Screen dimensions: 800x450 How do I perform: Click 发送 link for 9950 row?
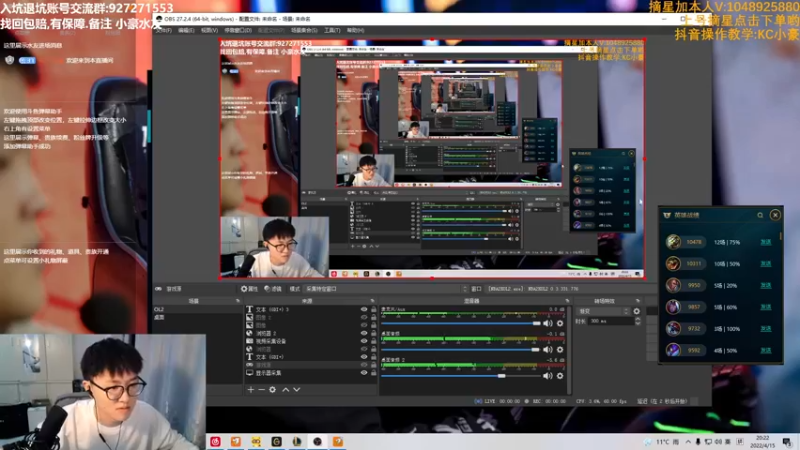(x=765, y=286)
